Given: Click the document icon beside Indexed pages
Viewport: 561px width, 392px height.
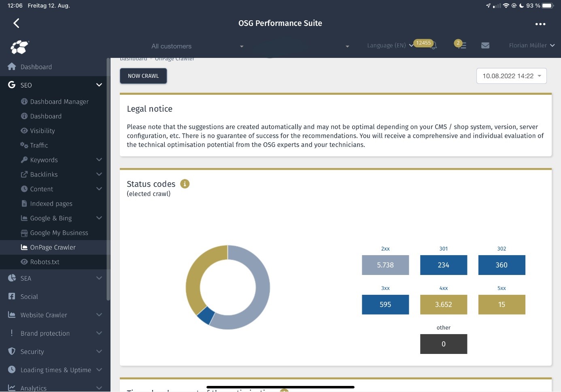Looking at the screenshot, I should coord(24,203).
